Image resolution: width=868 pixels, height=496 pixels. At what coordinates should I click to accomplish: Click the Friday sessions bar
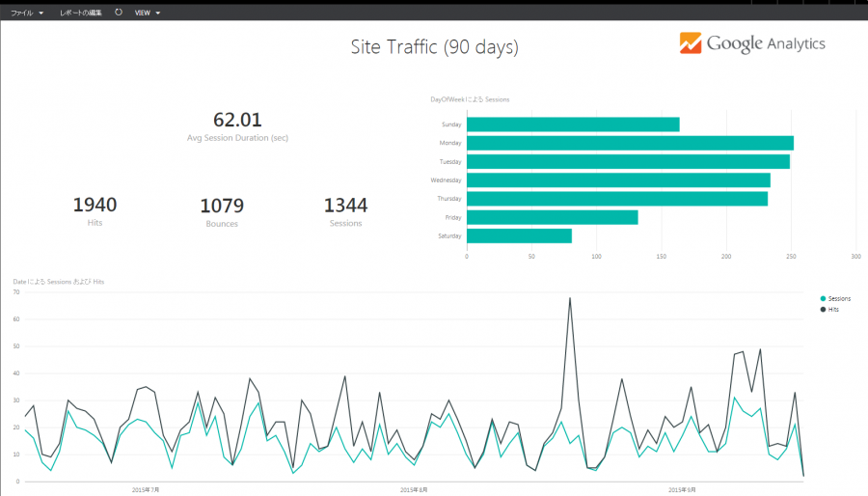[x=552, y=217]
